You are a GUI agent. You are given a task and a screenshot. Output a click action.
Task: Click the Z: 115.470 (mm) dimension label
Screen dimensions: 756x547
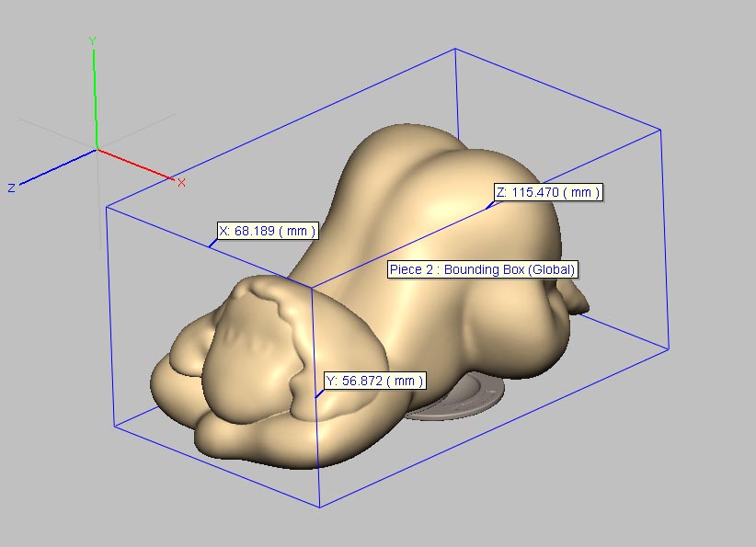548,192
